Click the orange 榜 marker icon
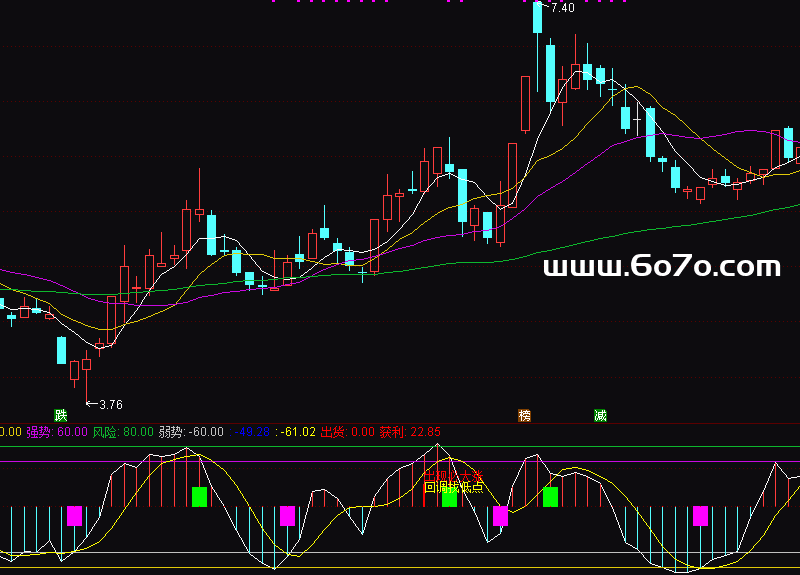800x575 pixels. click(x=524, y=415)
